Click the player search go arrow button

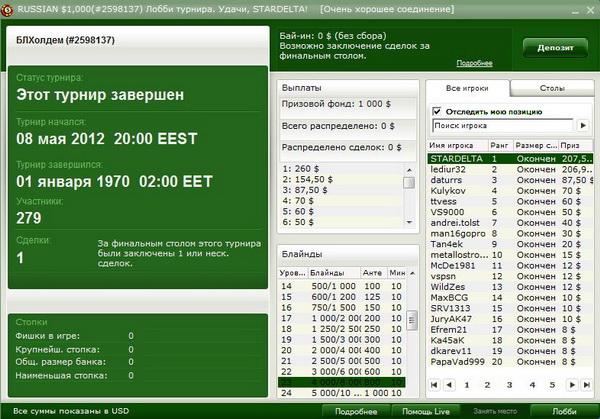pos(583,126)
